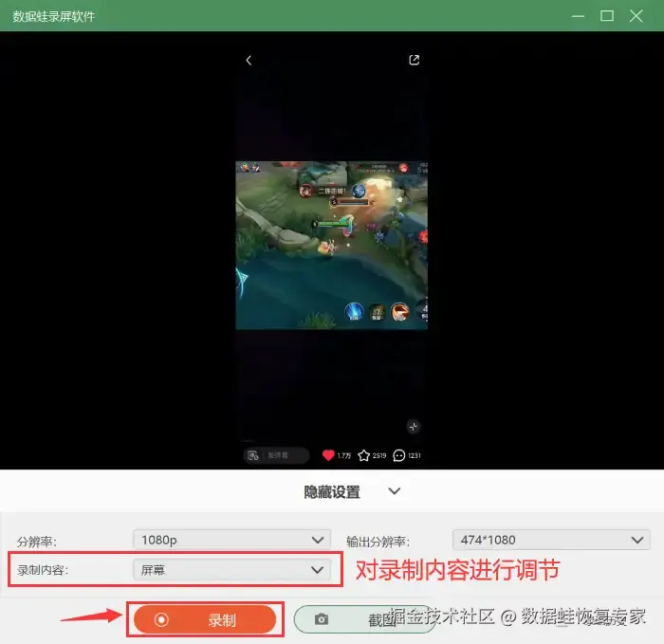Tap the comment input box in the preview
Screen dimensions: 664x644
point(276,455)
